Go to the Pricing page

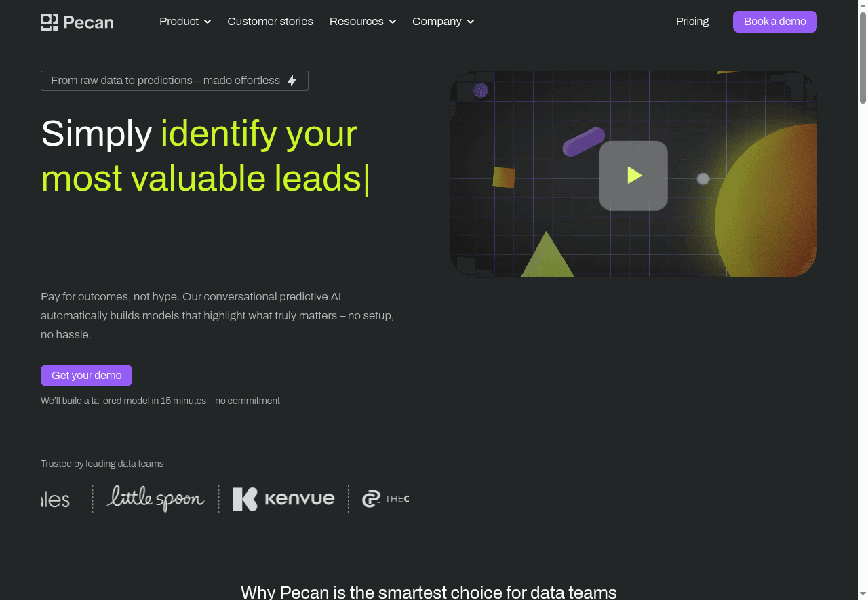pos(692,22)
